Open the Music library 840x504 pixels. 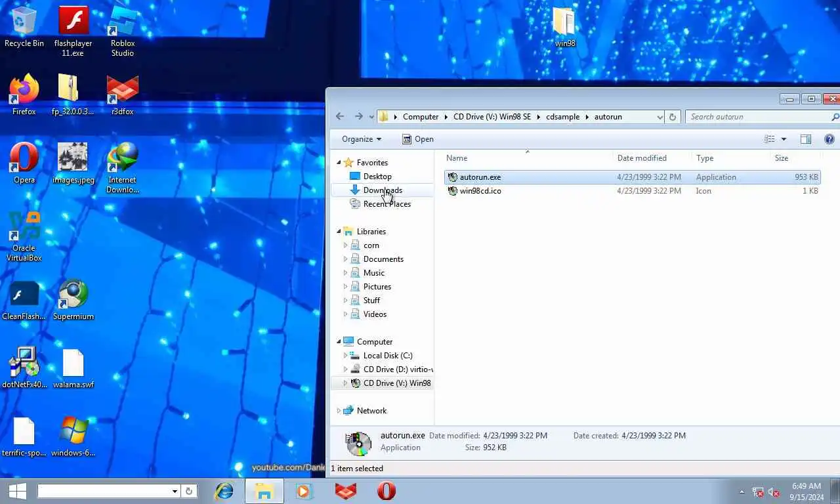tap(374, 273)
